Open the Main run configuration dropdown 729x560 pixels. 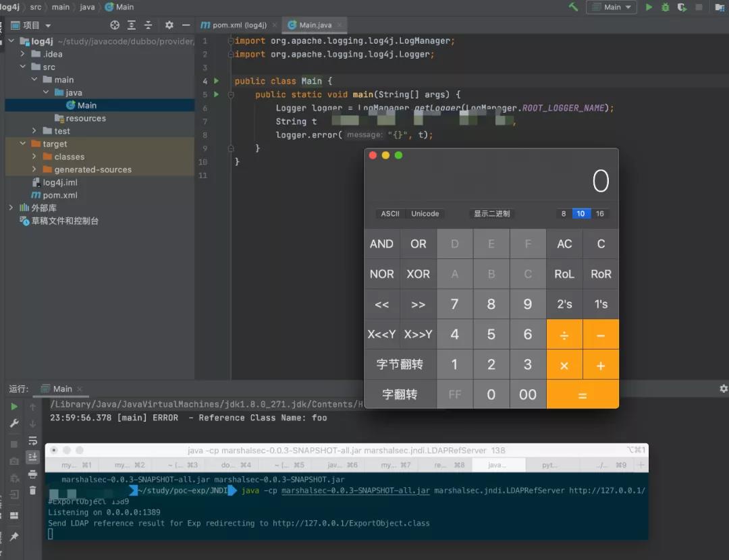point(612,7)
